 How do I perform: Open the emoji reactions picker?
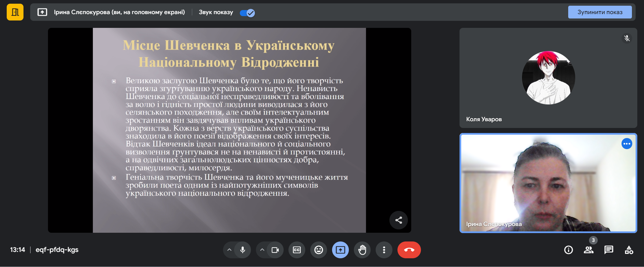(319, 250)
